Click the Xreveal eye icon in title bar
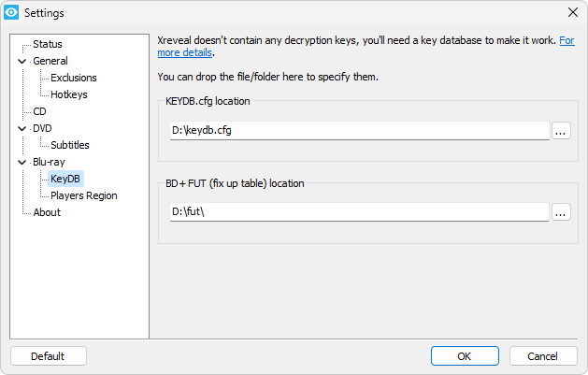Viewport: 588px width, 375px height. 11,12
